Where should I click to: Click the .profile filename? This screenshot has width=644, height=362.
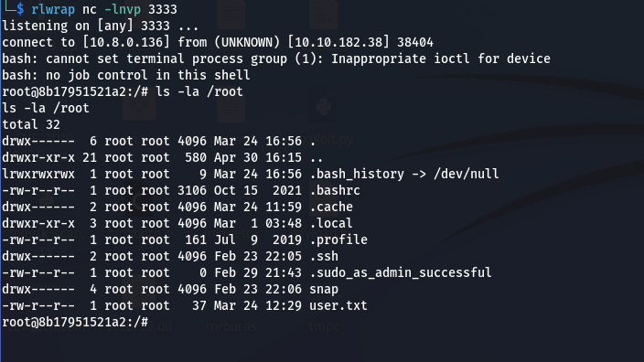[338, 240]
